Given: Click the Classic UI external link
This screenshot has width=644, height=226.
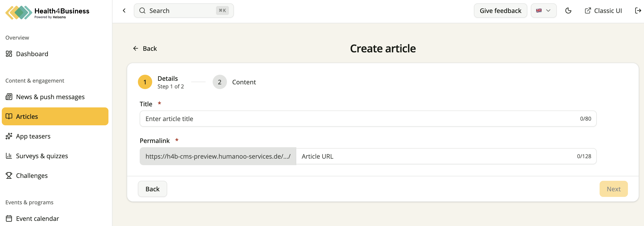Looking at the screenshot, I should 603,11.
